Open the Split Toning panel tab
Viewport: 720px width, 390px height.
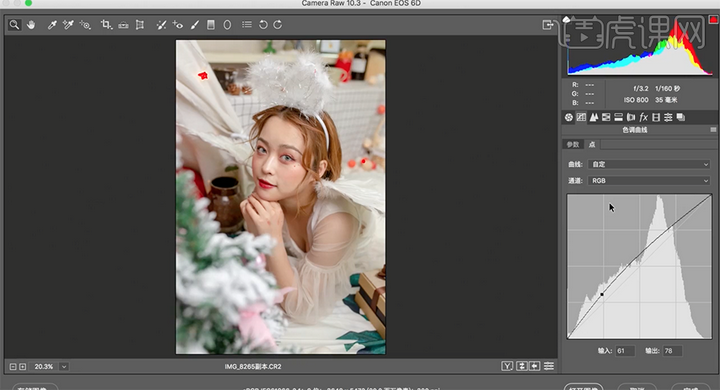(619, 117)
